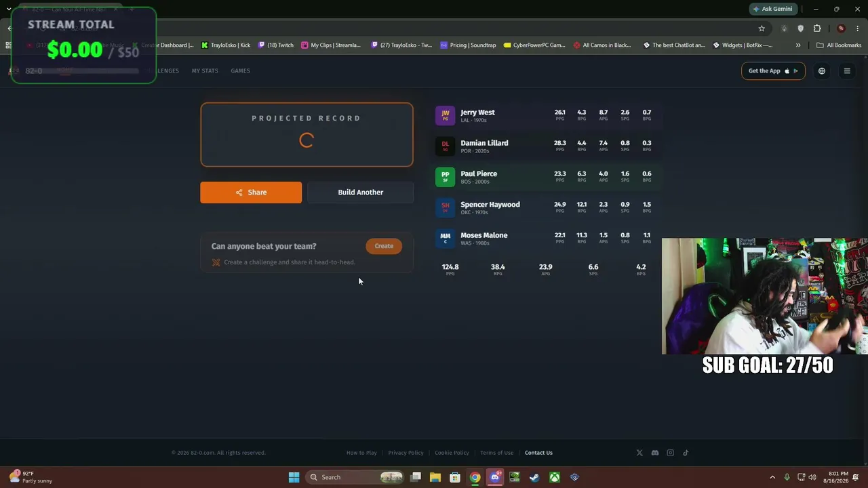Expand the bookmarks overflow chevron
Viewport: 868px width, 488px height.
pyautogui.click(x=798, y=45)
